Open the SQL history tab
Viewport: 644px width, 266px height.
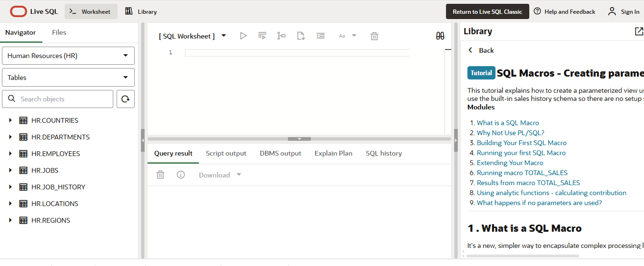384,153
